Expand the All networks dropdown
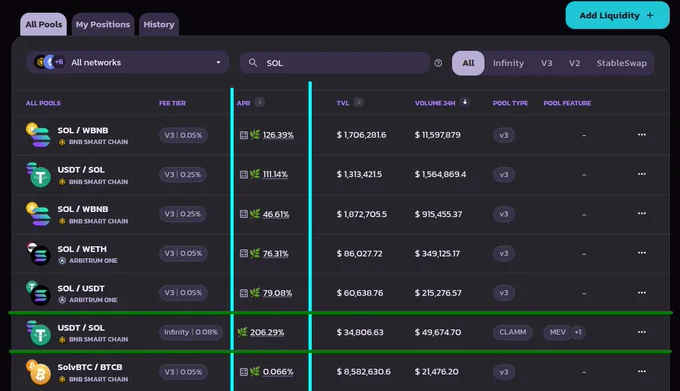 click(x=128, y=62)
